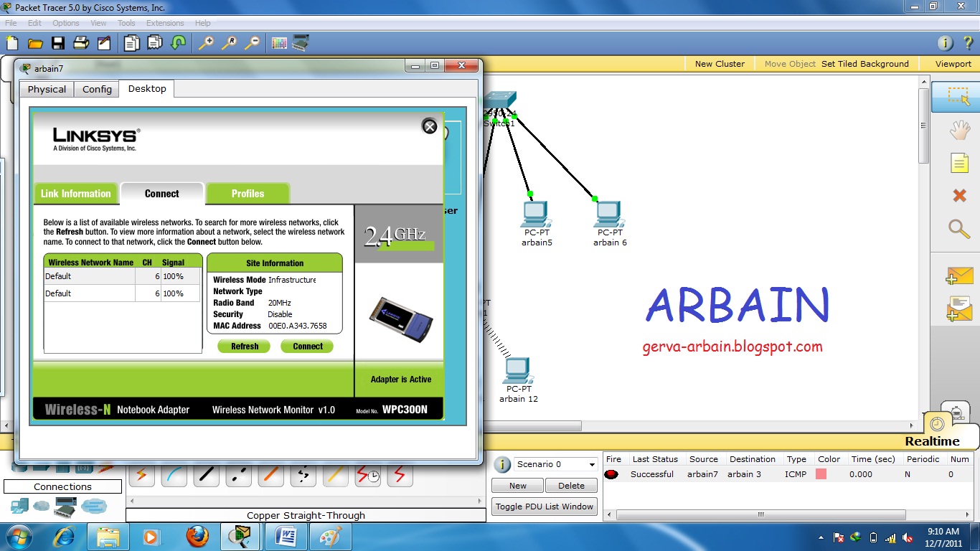Click the Microsoft Word taskbar icon
980x551 pixels.
[x=285, y=537]
